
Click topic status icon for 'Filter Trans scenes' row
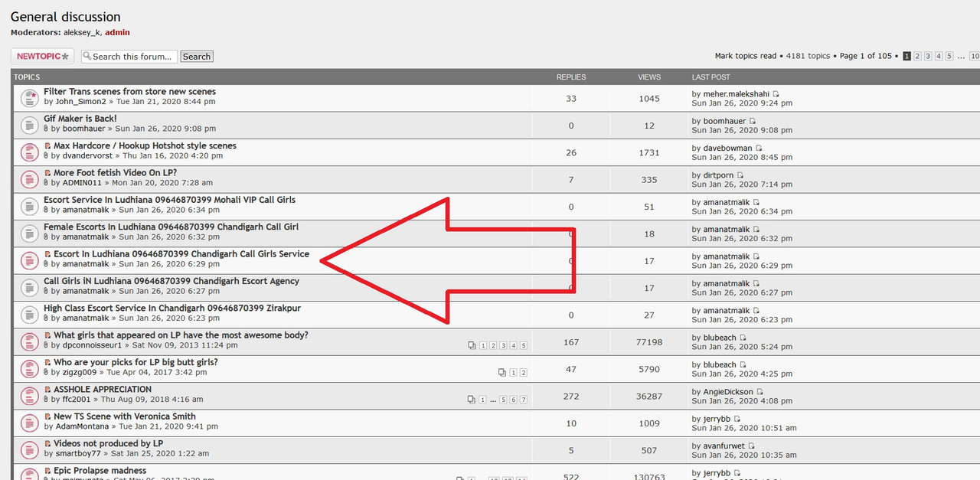tap(29, 97)
